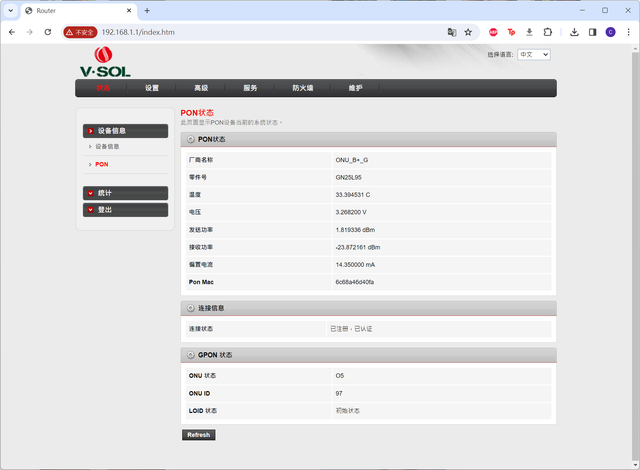Viewport: 640px width, 470px height.
Task: Open the language selection dropdown
Action: tap(534, 55)
